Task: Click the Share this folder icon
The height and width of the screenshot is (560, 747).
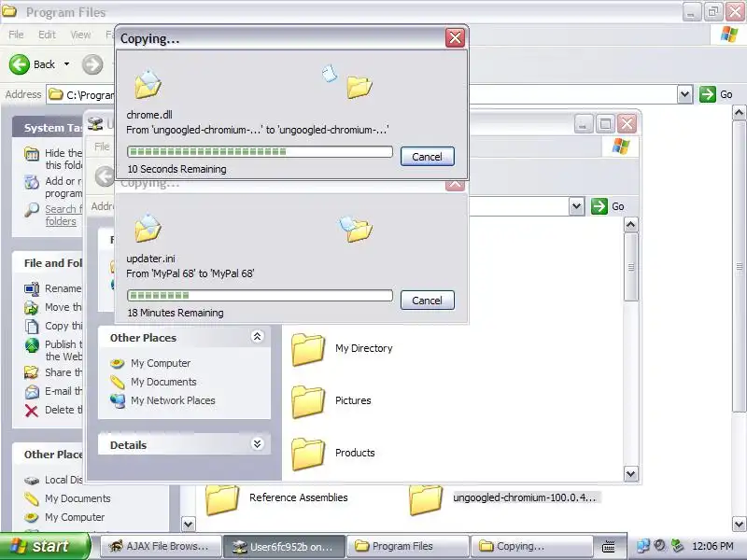Action: (32, 372)
